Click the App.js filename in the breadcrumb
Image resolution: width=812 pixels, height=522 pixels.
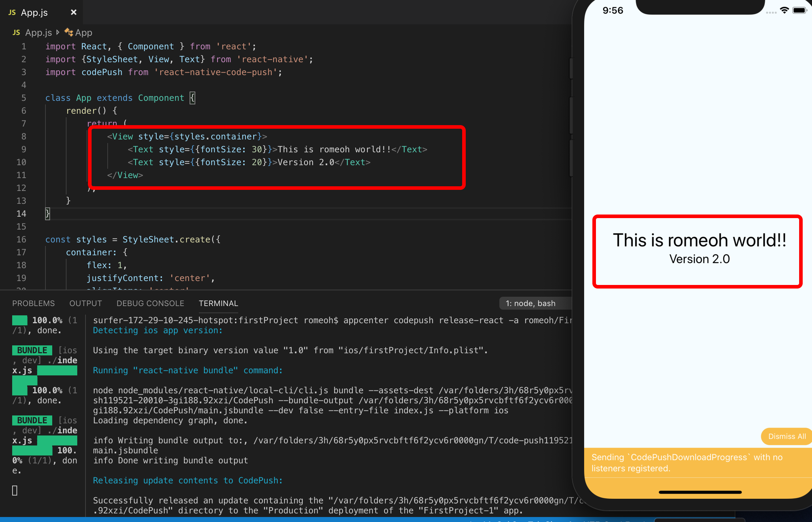pos(39,33)
